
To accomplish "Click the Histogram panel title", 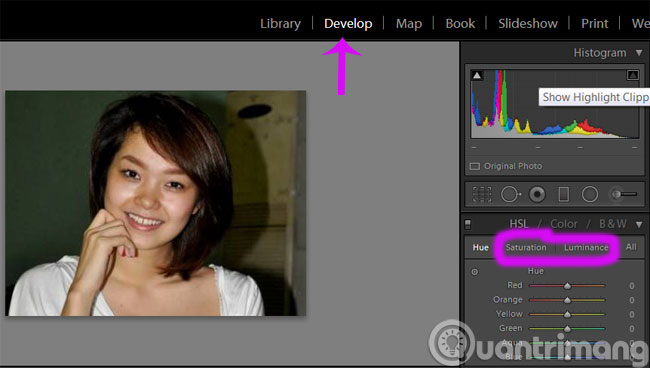I will click(x=599, y=53).
